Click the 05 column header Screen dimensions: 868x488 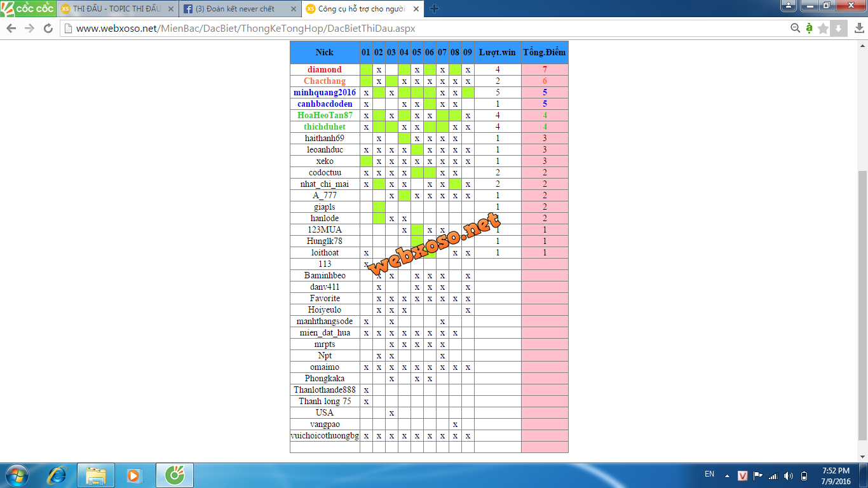417,53
